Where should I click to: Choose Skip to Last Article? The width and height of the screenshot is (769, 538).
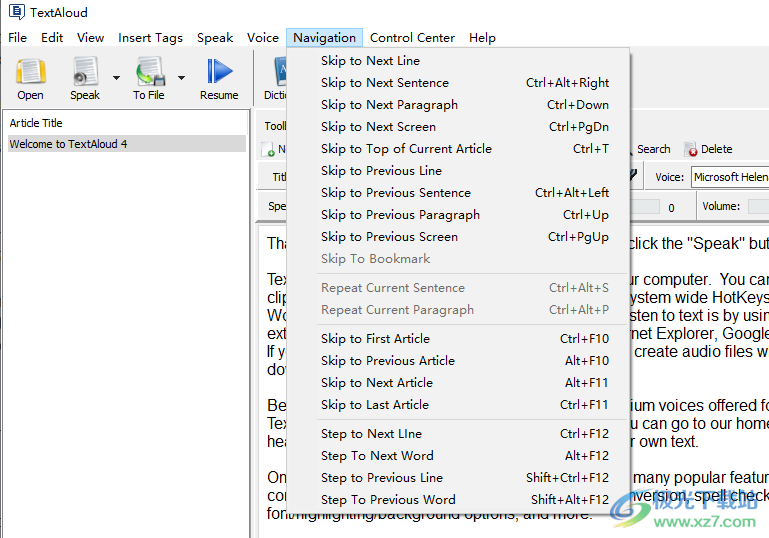(458, 405)
